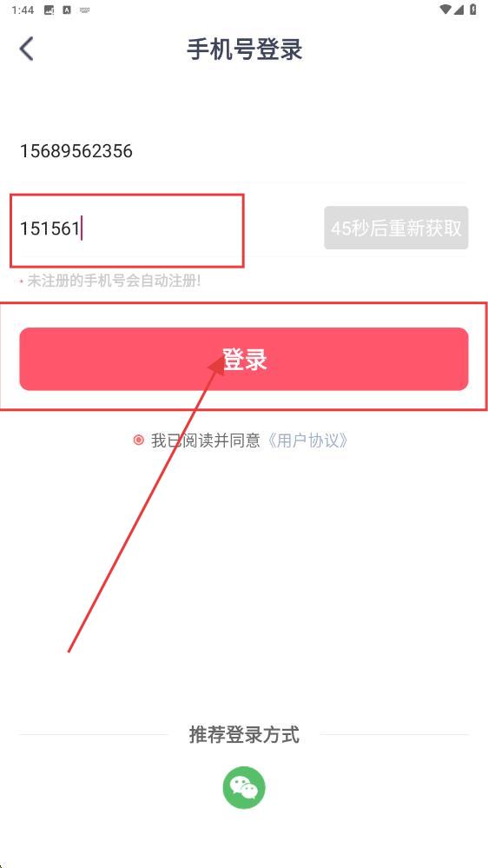Tap the 未注册的手机号会自动注册 hint text
The height and width of the screenshot is (868, 488).
click(114, 281)
